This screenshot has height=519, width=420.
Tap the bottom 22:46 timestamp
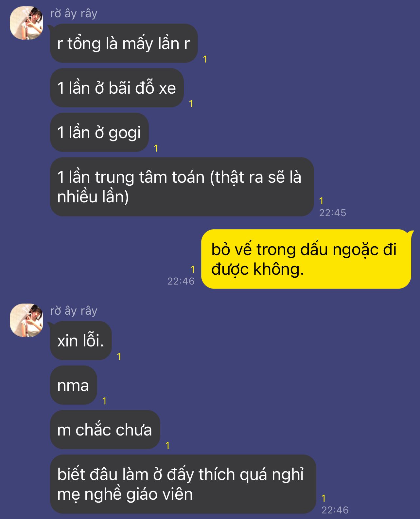335,510
